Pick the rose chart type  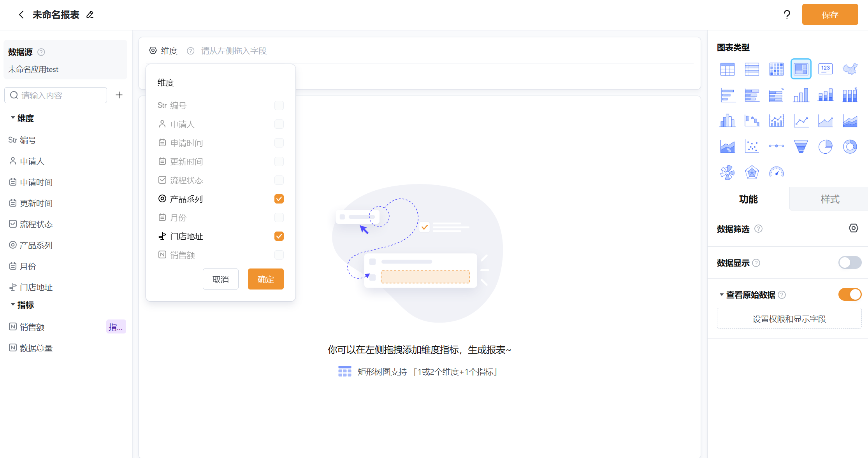(x=727, y=172)
